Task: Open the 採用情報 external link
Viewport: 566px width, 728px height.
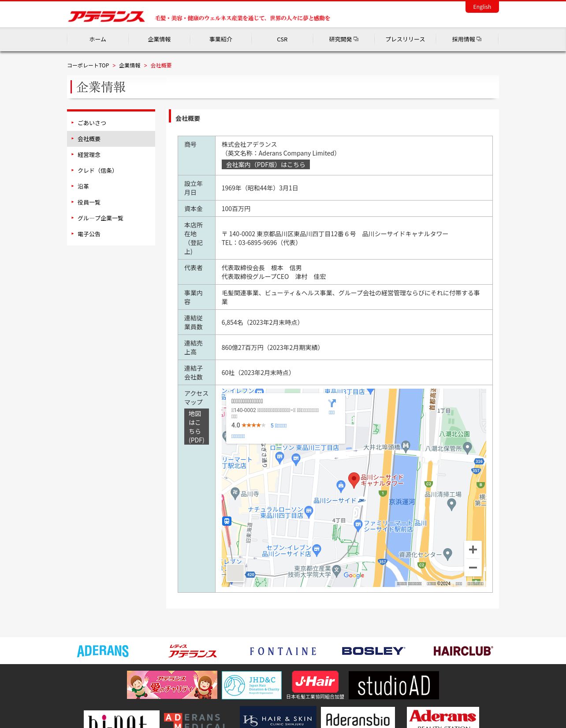Action: [467, 39]
